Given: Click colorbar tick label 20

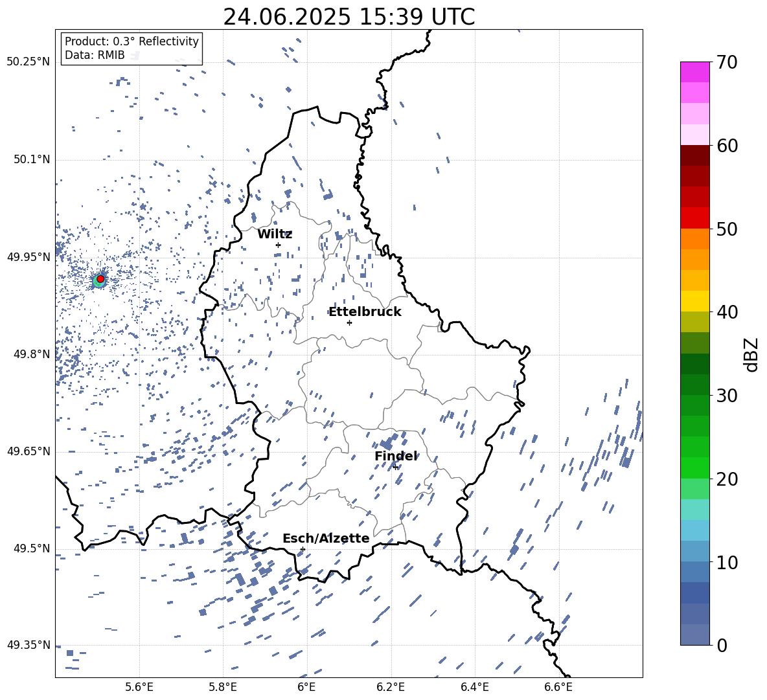Looking at the screenshot, I should (726, 479).
